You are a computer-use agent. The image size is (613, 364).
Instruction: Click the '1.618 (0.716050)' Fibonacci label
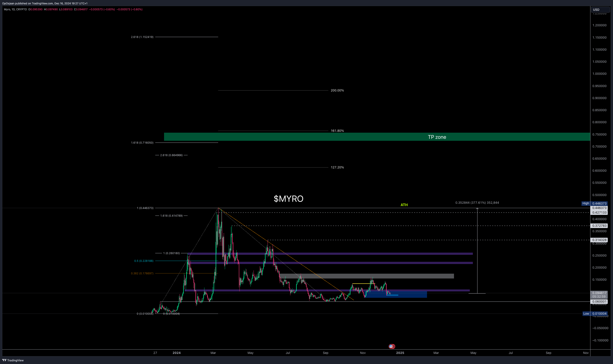(142, 143)
